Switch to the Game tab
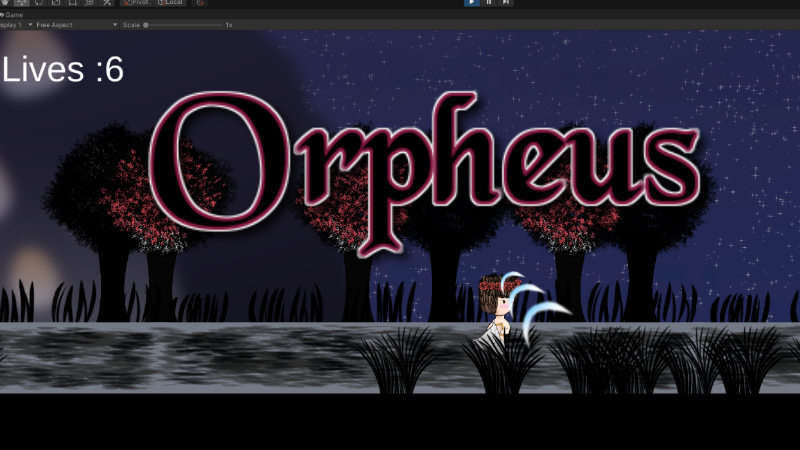 (x=12, y=15)
